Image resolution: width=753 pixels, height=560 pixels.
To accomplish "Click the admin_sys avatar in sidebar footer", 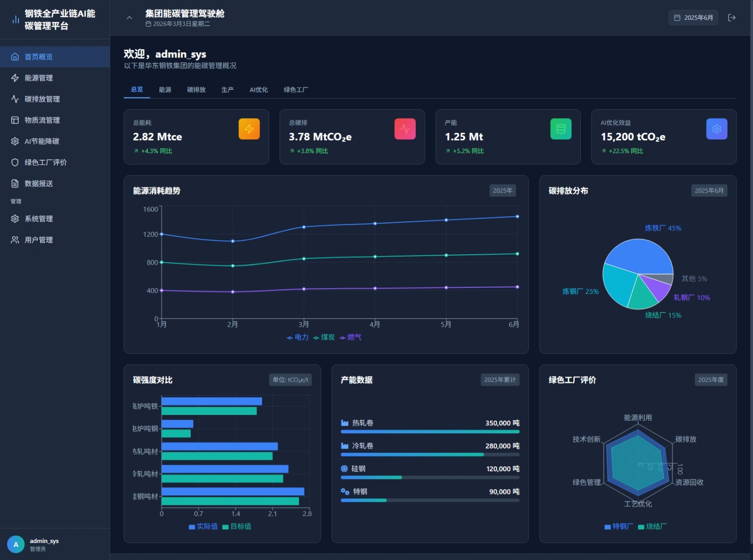I will coord(16,544).
